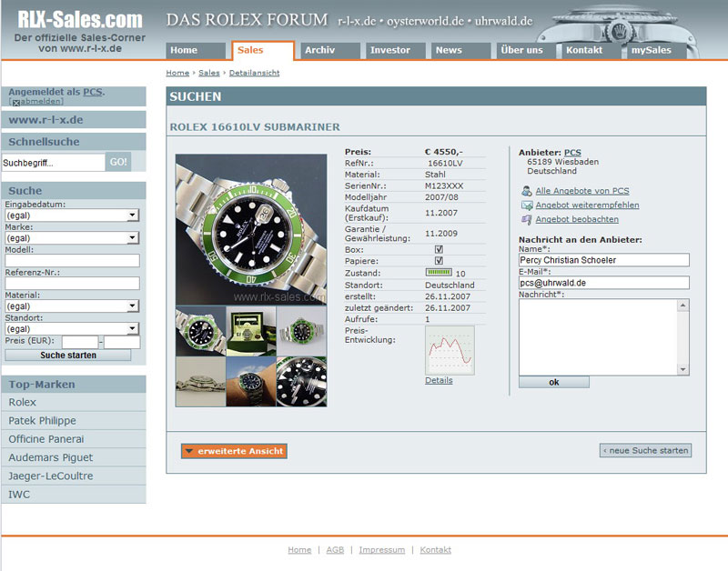Click the Nachricht message text area
728x571 pixels.
point(599,336)
